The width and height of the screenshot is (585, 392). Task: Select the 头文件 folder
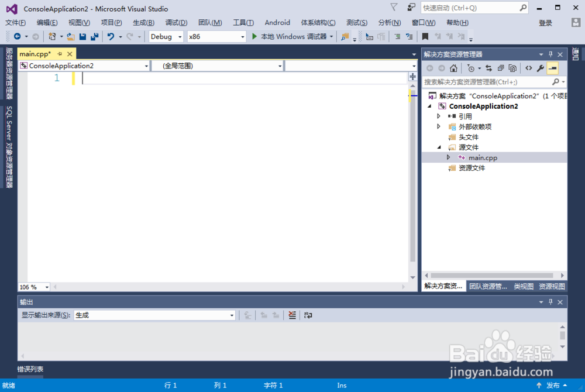coord(468,137)
